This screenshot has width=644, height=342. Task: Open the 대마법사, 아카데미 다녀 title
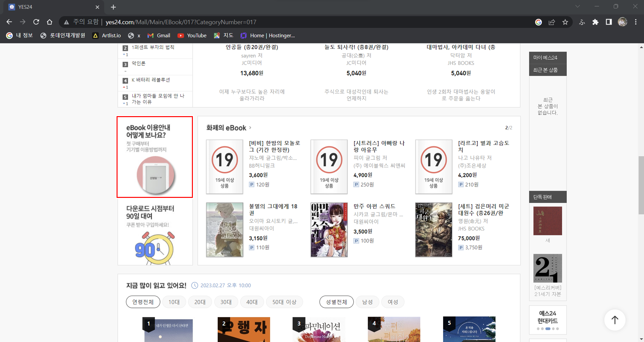point(461,47)
